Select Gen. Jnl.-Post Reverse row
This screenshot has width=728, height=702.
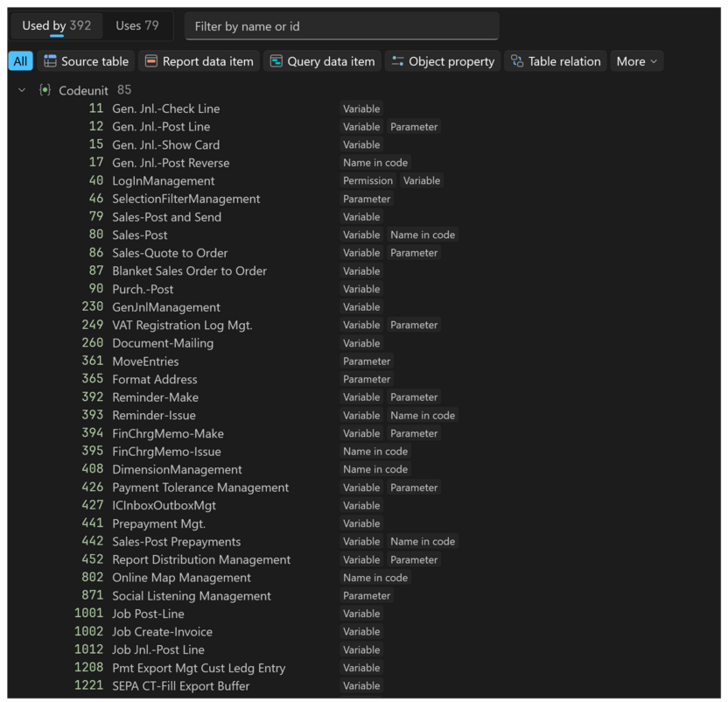pos(171,163)
